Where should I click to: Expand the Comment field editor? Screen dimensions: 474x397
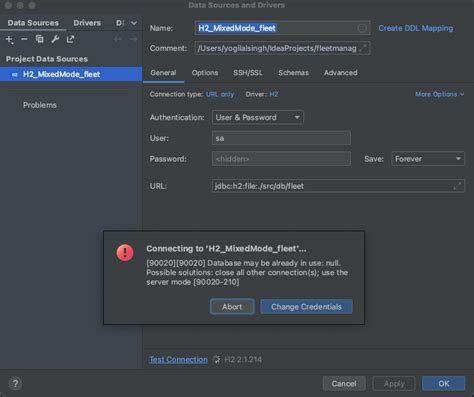pyautogui.click(x=363, y=48)
